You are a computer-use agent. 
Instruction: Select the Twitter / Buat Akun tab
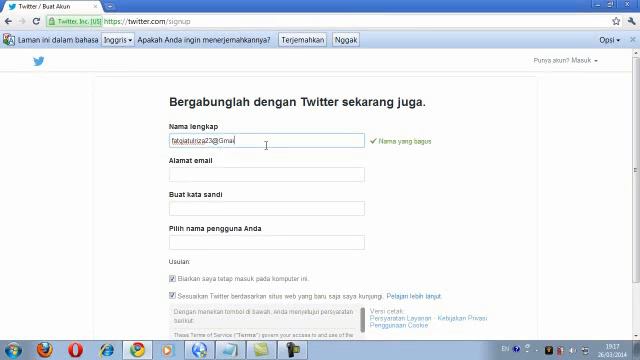51,7
